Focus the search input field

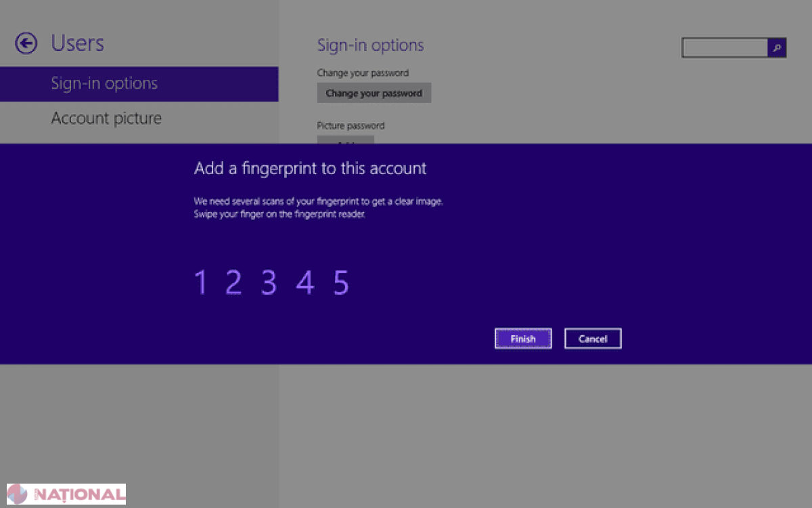725,48
